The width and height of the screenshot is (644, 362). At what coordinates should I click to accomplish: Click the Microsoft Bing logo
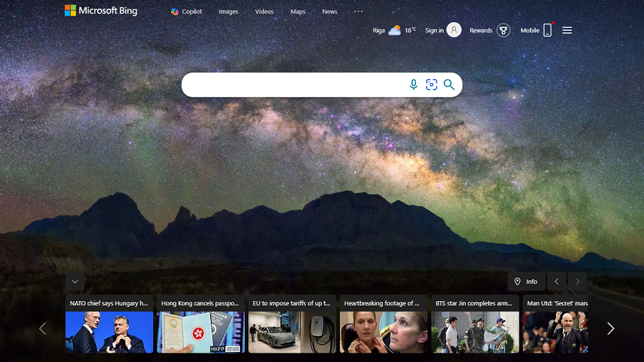[101, 11]
